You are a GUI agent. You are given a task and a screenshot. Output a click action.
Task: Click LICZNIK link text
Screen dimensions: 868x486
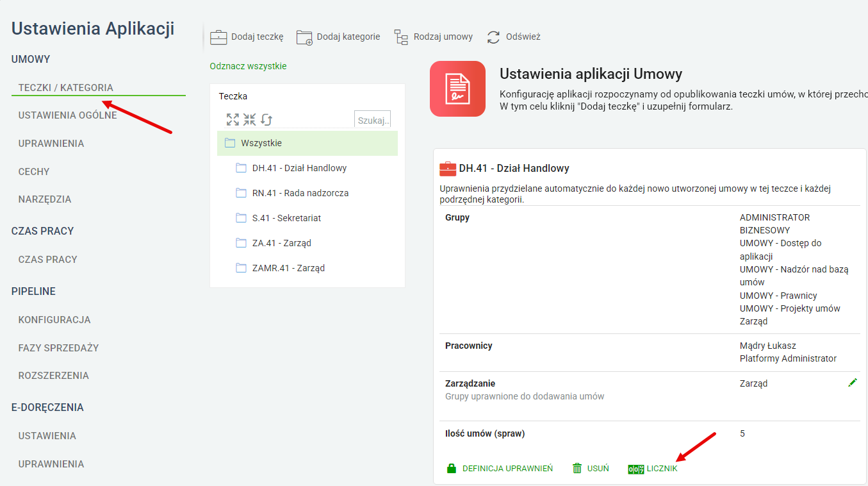[662, 469]
